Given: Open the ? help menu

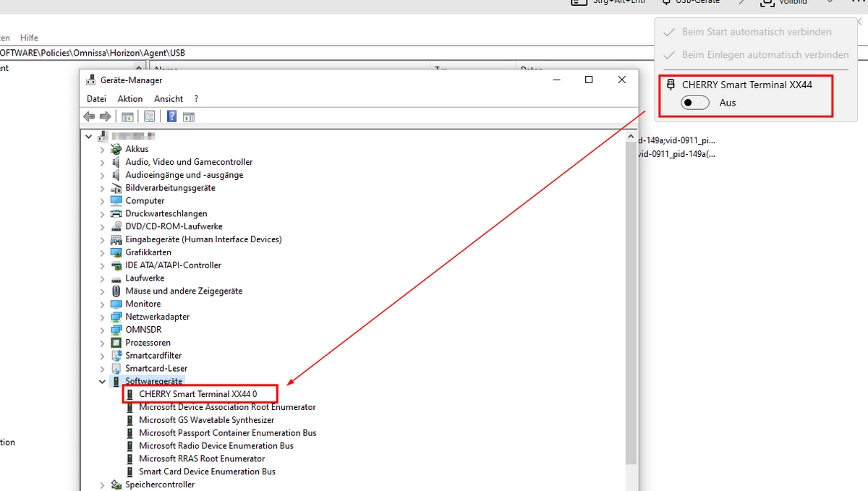Looking at the screenshot, I should point(196,98).
